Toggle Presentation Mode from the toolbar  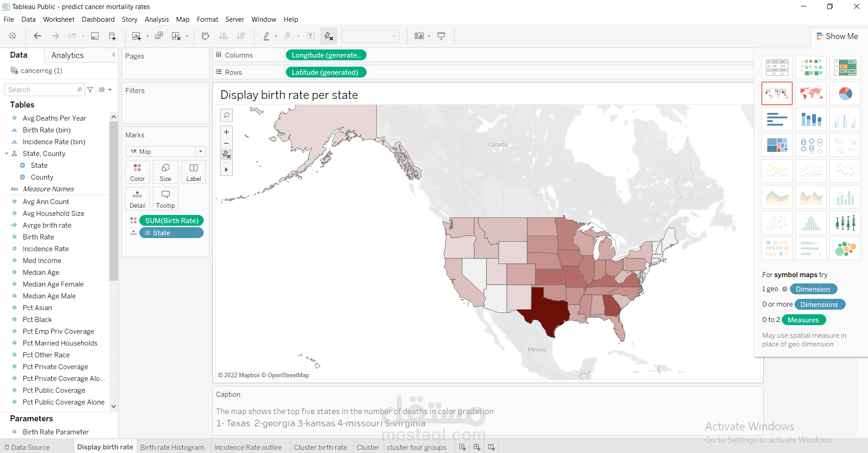[441, 36]
